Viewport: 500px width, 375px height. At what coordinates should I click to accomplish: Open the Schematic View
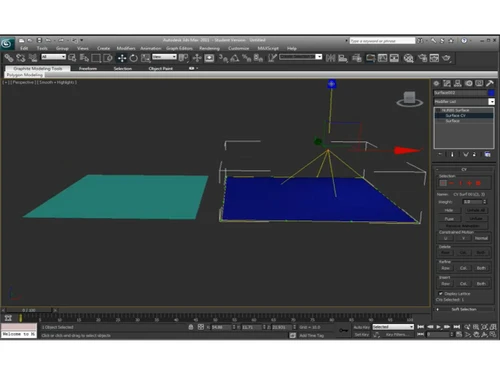pyautogui.click(x=394, y=58)
